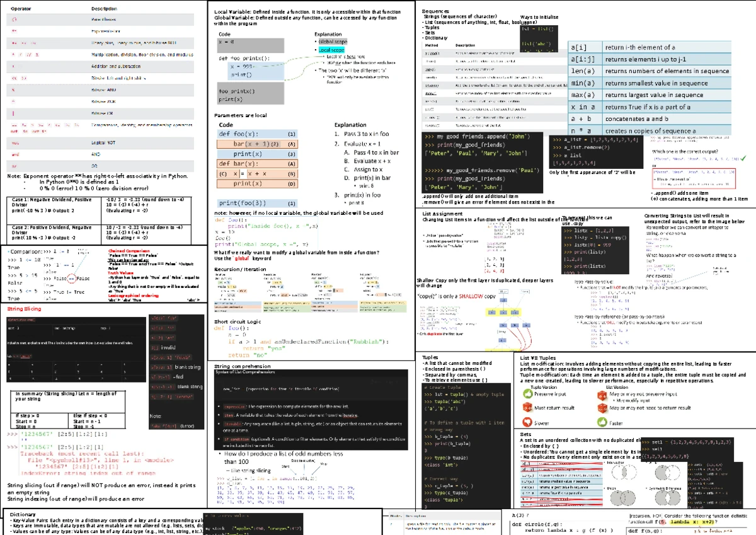This screenshot has width=756, height=535.
Task: Click 'returns smallest value in sequence' cell
Action: [x=666, y=83]
